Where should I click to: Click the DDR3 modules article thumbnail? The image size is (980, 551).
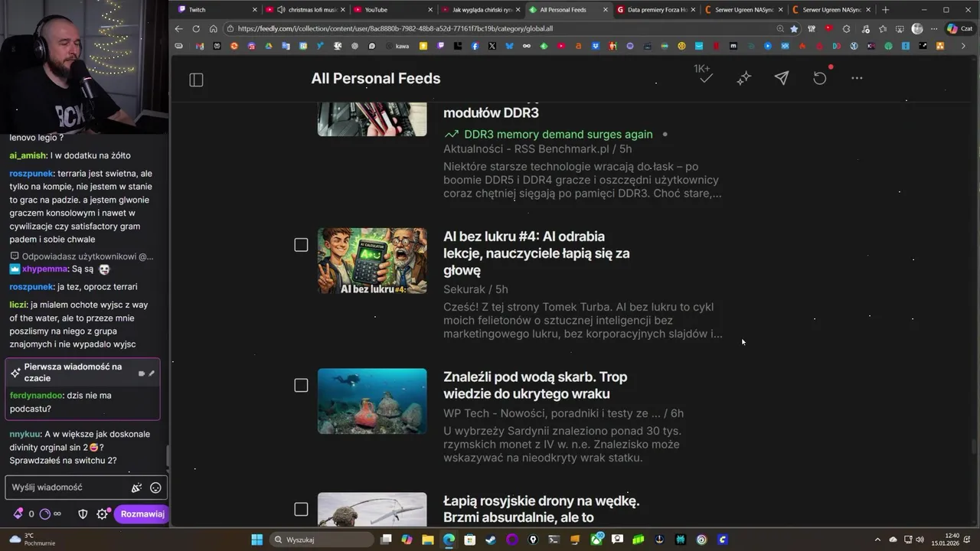point(372,119)
